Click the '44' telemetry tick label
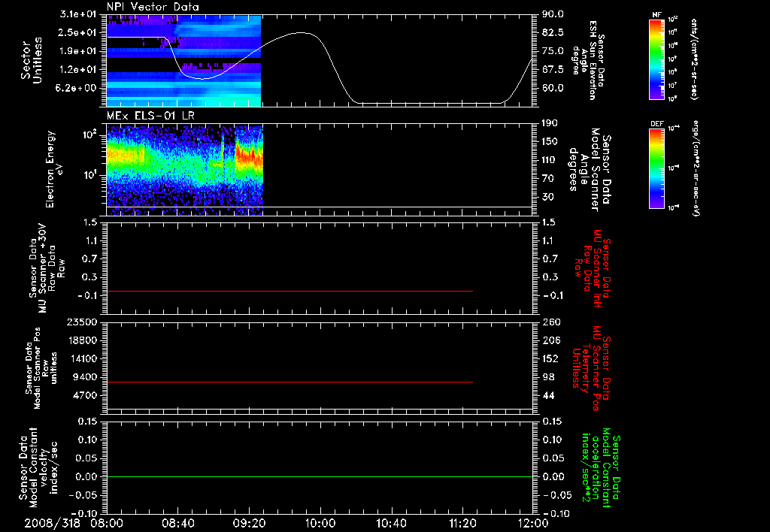770x532 pixels. [x=547, y=395]
